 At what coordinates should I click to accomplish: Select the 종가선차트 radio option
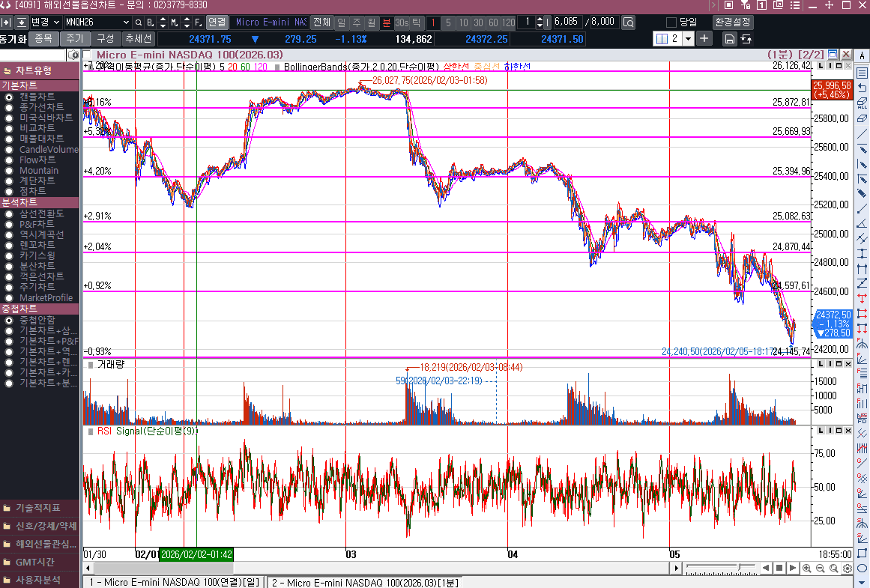[9, 107]
